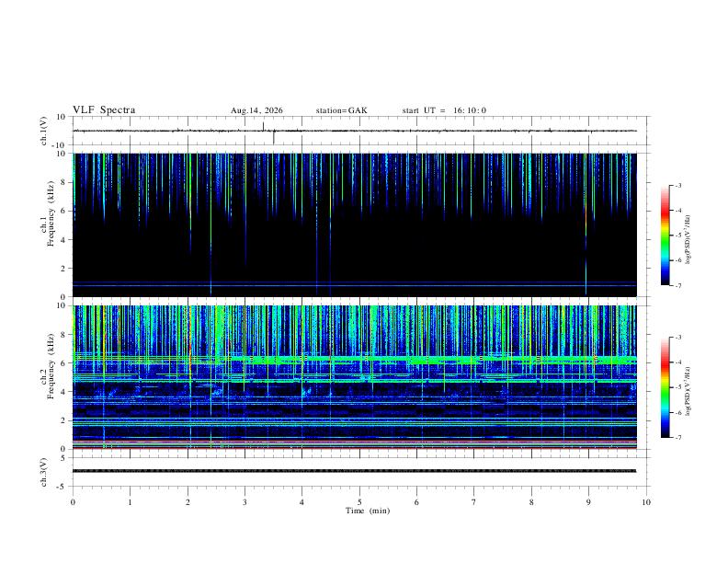Click the 2 minute tick label on time axis

(x=188, y=502)
